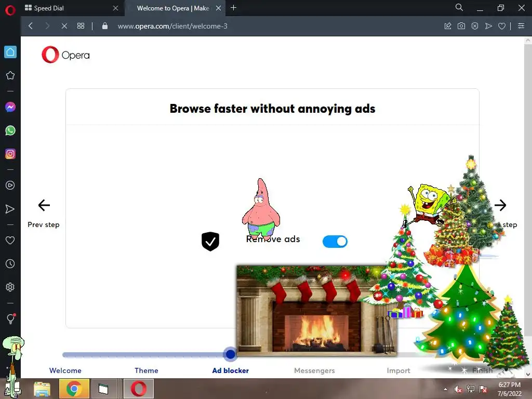This screenshot has height=399, width=532.
Task: Send page to My Flow from address bar
Action: (488, 26)
